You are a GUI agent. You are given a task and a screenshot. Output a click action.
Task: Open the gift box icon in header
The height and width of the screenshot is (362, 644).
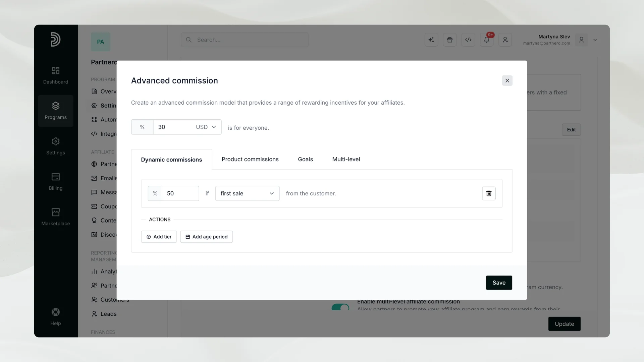coord(450,40)
